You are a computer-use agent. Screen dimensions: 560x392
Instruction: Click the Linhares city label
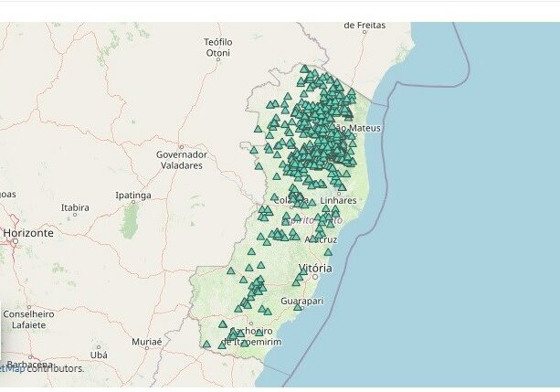pyautogui.click(x=339, y=200)
